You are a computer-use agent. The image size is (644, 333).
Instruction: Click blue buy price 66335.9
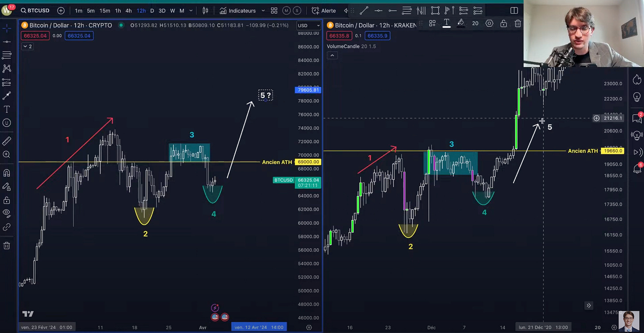click(377, 36)
